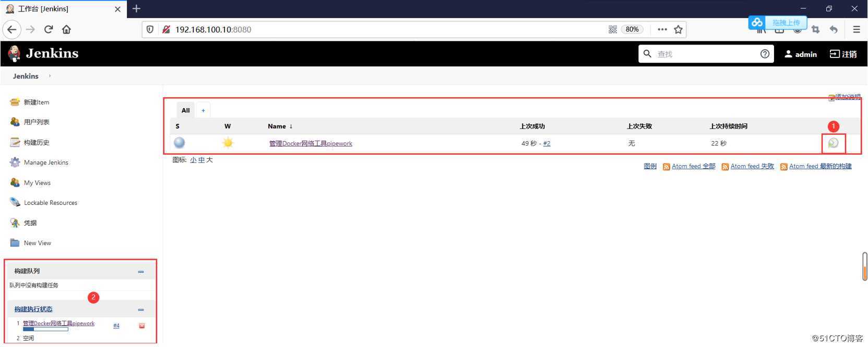Bookmark this page with star icon

(x=678, y=29)
